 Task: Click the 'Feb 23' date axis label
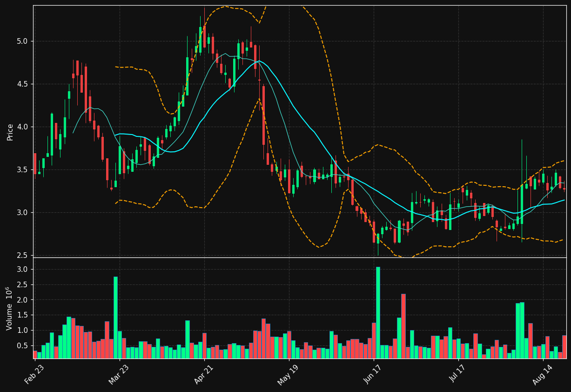click(x=34, y=374)
